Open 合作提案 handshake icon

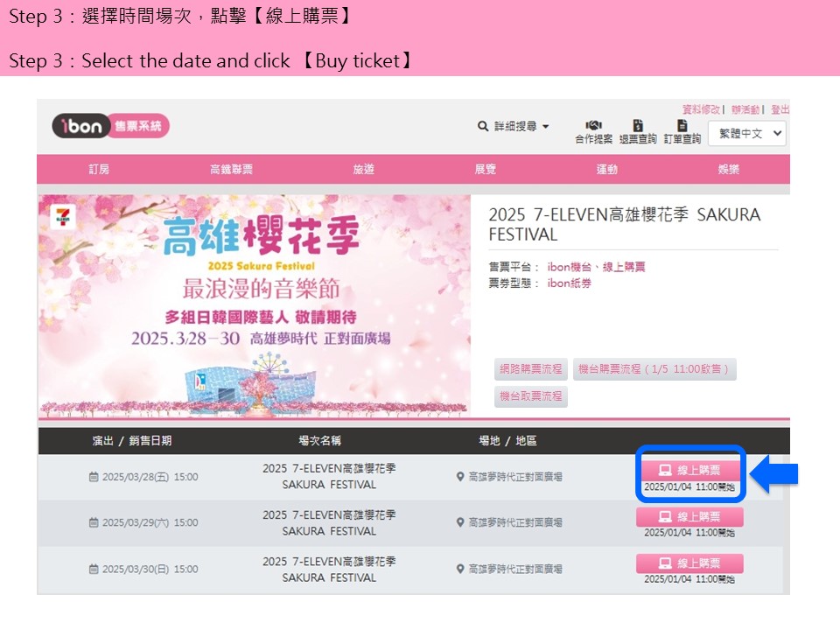[x=593, y=125]
